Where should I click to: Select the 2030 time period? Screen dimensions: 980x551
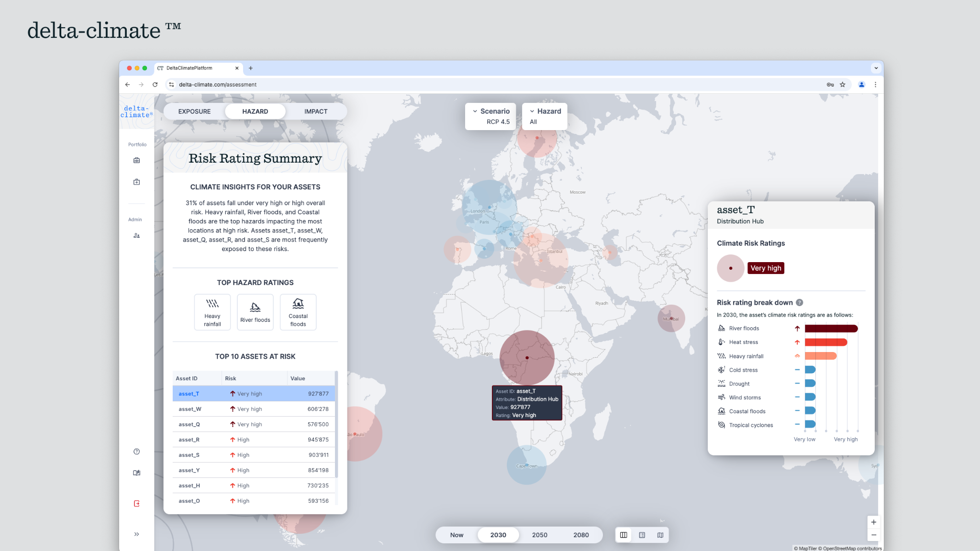[x=498, y=535]
